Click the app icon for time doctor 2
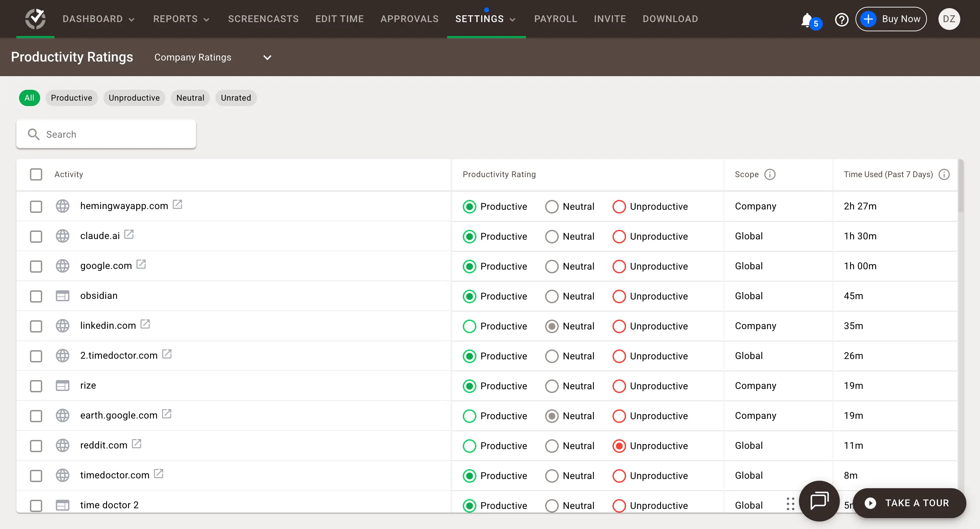The image size is (980, 529). coord(62,506)
